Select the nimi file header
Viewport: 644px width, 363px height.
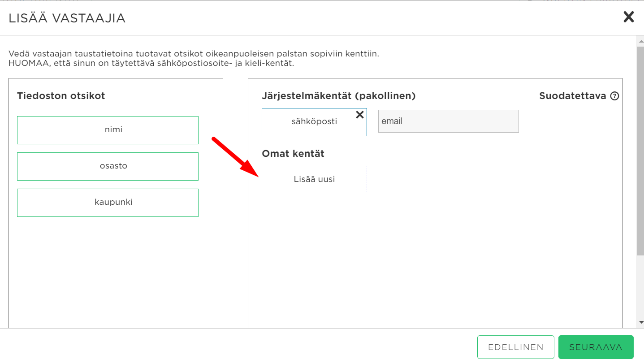tap(108, 130)
